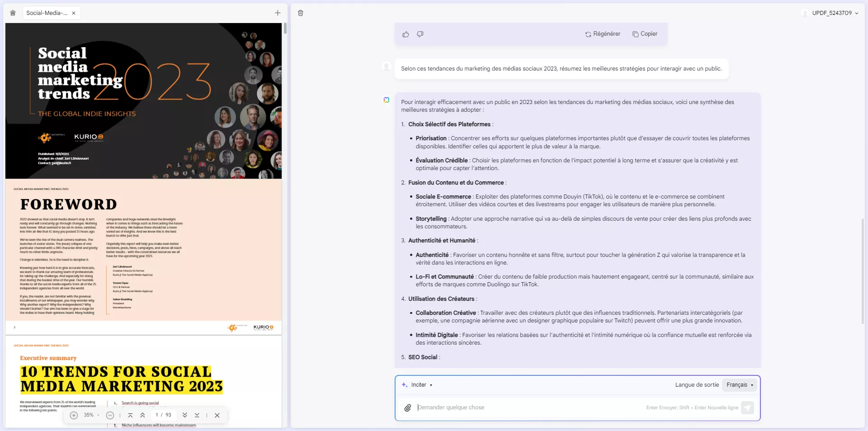Click 'Authenticité et Humanité' heading
Viewport: 868px width, 431px height.
[442, 241]
